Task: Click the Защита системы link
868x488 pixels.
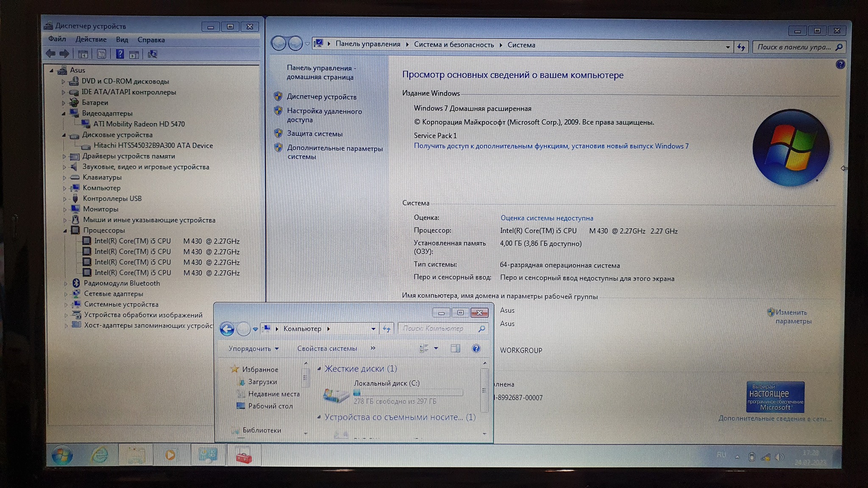Action: pos(314,134)
